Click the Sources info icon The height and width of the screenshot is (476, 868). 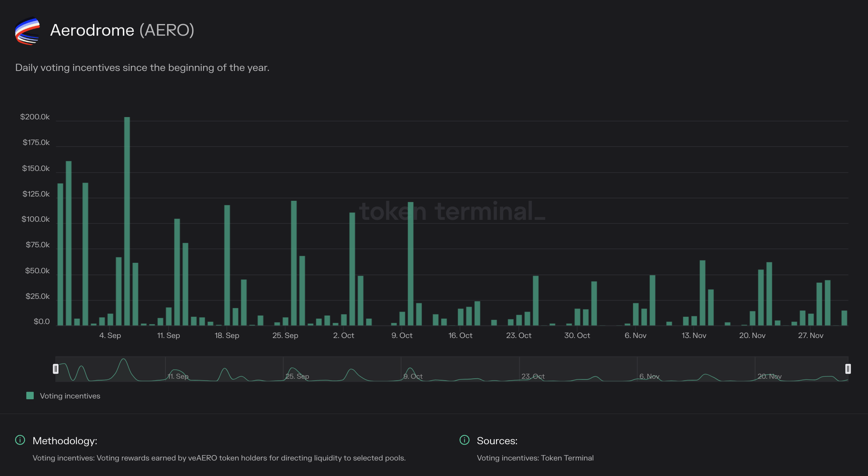pos(464,440)
